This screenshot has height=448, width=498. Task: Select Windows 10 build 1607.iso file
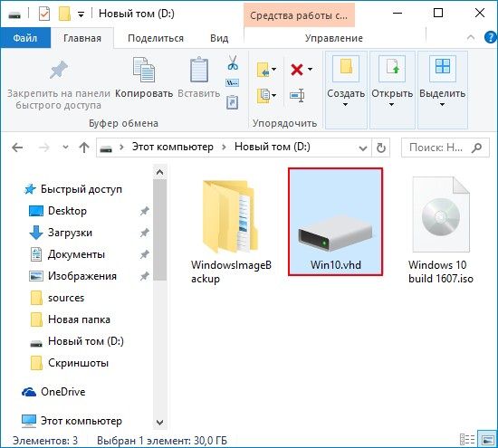pos(441,230)
